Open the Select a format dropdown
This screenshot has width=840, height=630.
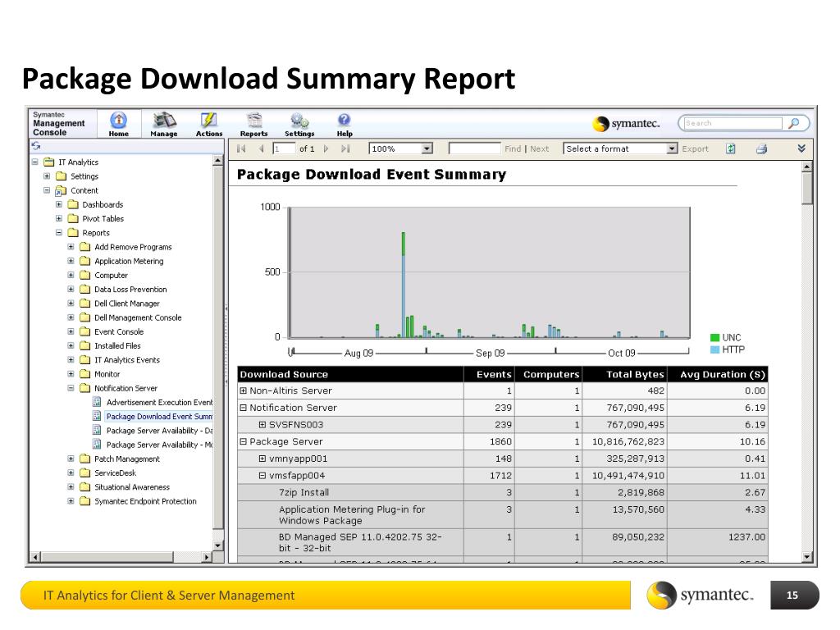[673, 148]
